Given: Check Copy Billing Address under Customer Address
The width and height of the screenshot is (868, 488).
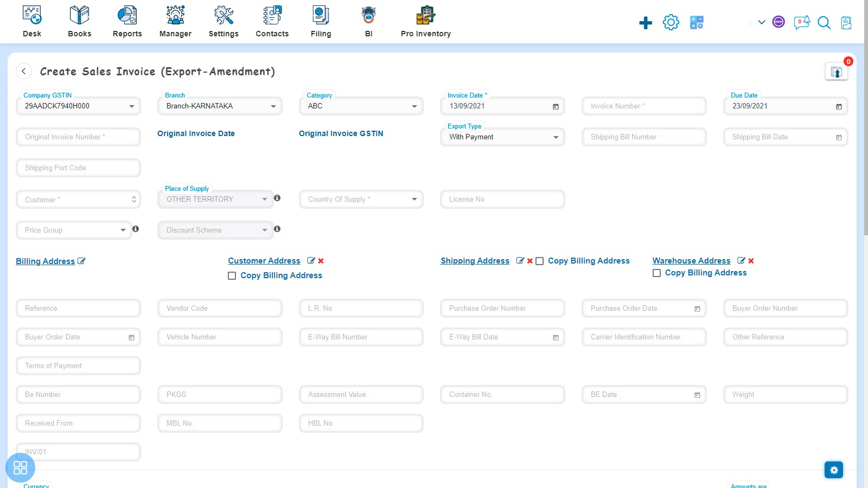Looking at the screenshot, I should coord(232,275).
